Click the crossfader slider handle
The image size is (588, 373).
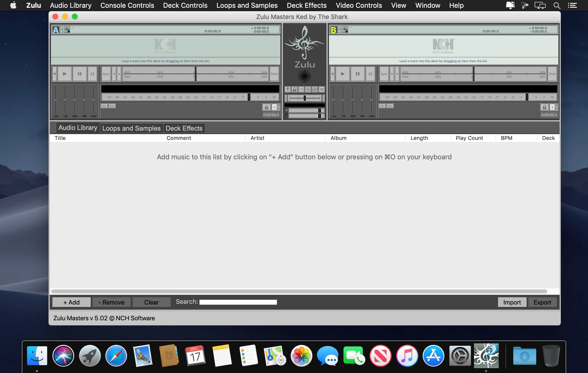[305, 98]
